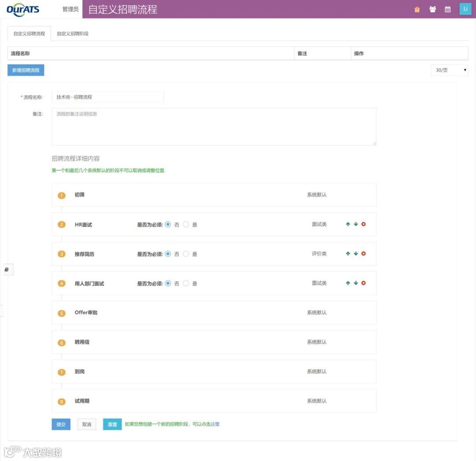Viewport: 476px width, 461px height.
Task: Switch to 自定义招聘流程 tab
Action: pyautogui.click(x=29, y=34)
